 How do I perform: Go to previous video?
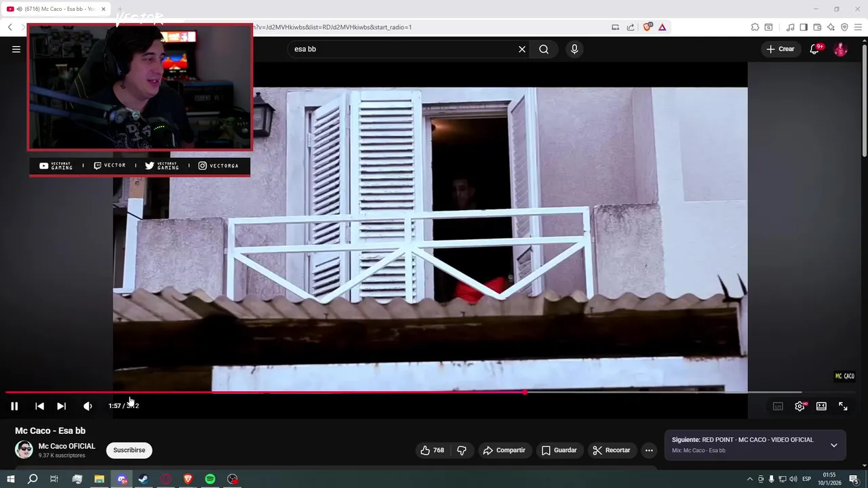(39, 406)
